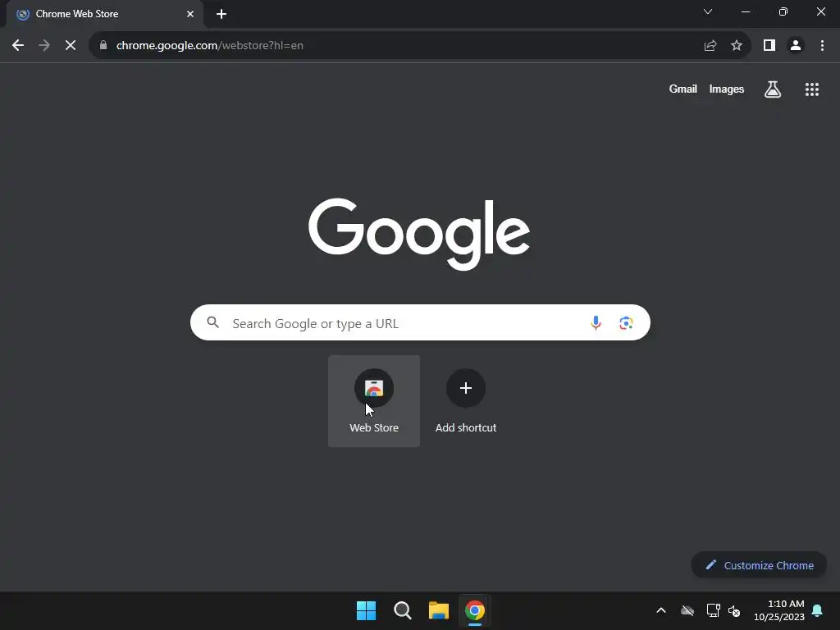Open network settings from the tray
This screenshot has width=840, height=630.
pyautogui.click(x=713, y=610)
